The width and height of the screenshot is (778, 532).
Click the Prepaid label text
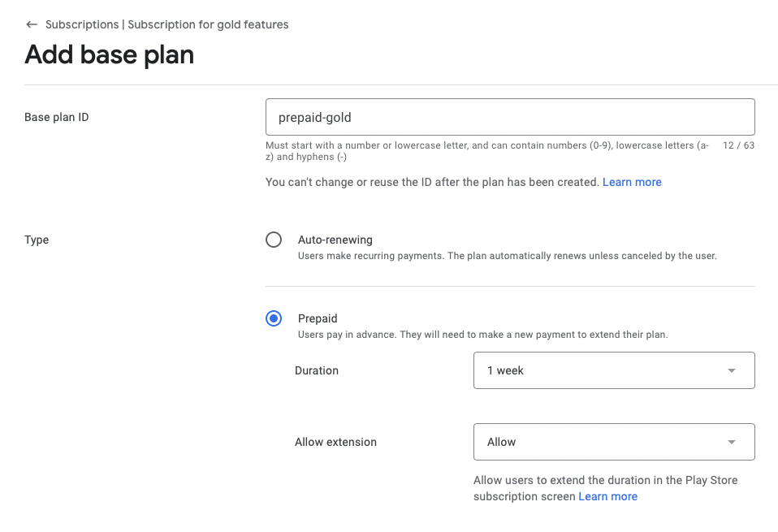point(318,318)
